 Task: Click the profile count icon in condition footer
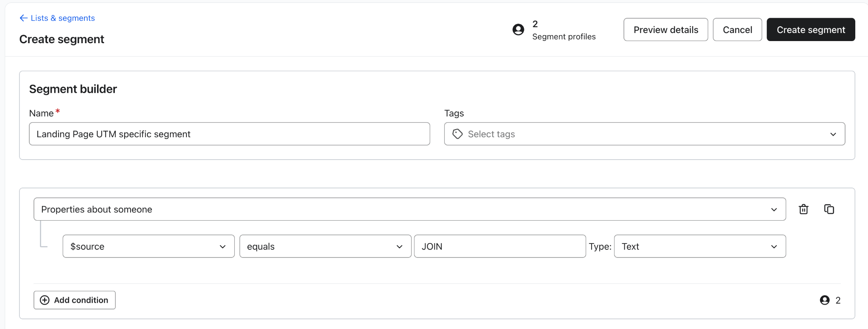tap(824, 300)
